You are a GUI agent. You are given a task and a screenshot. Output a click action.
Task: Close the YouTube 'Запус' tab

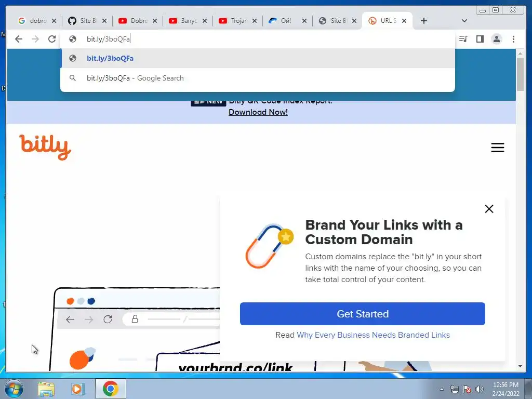205,21
